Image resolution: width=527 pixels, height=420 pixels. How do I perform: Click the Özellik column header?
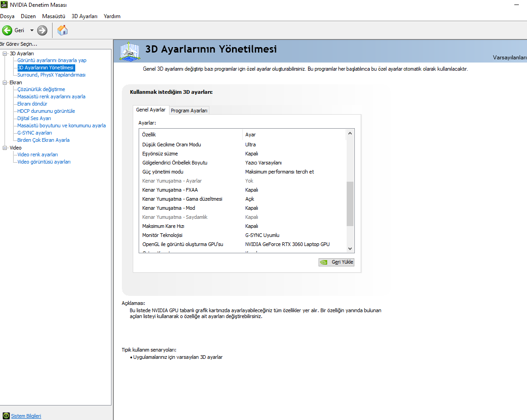(191, 135)
